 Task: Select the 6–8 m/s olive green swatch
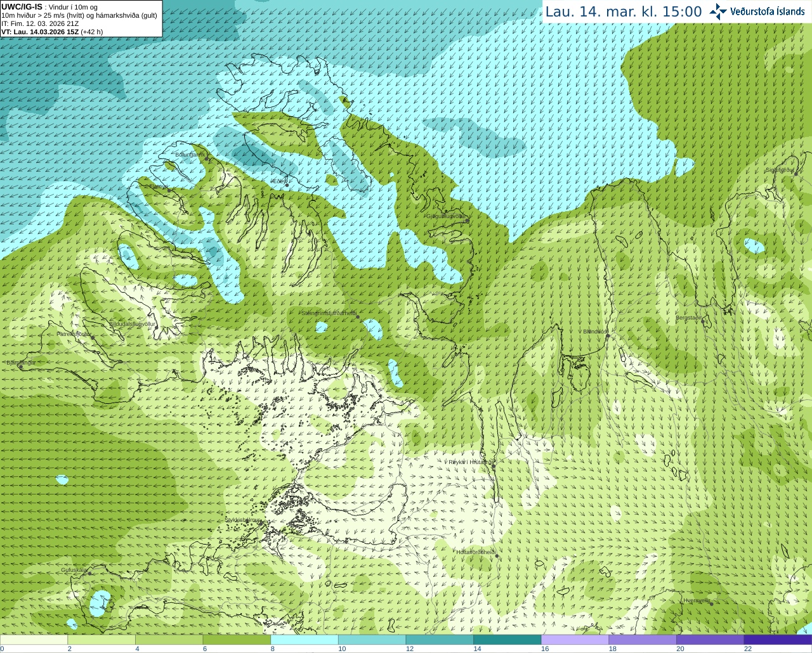tap(237, 640)
